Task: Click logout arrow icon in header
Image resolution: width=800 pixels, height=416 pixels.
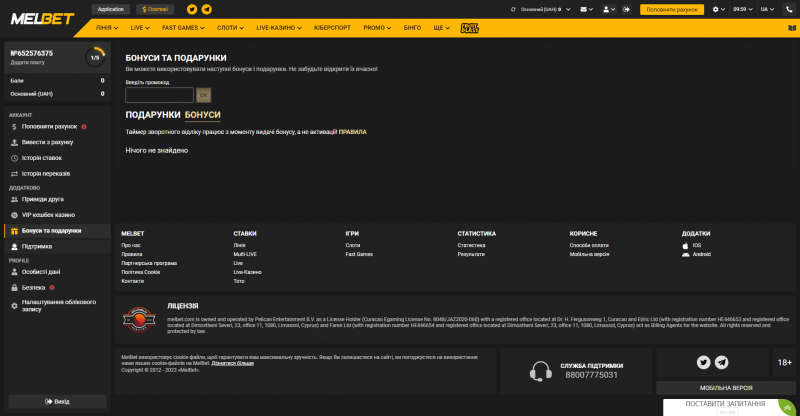Action: pyautogui.click(x=627, y=9)
